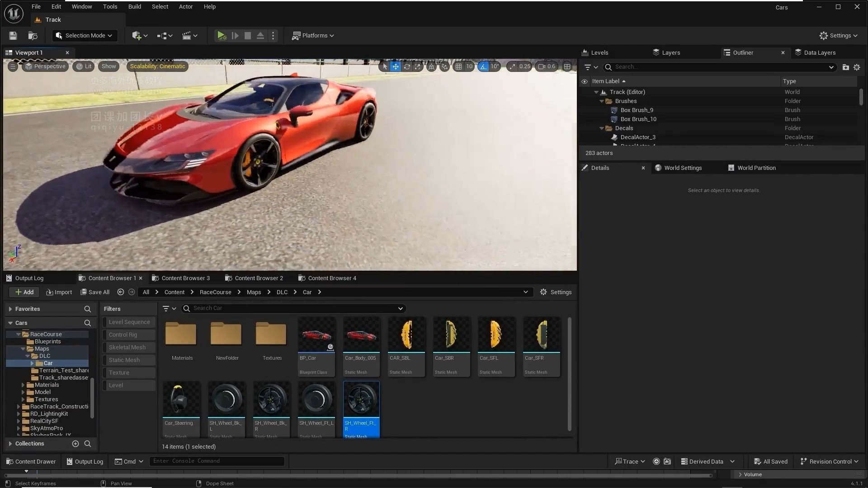
Task: Click the search icon next to Favorites
Action: [88, 309]
